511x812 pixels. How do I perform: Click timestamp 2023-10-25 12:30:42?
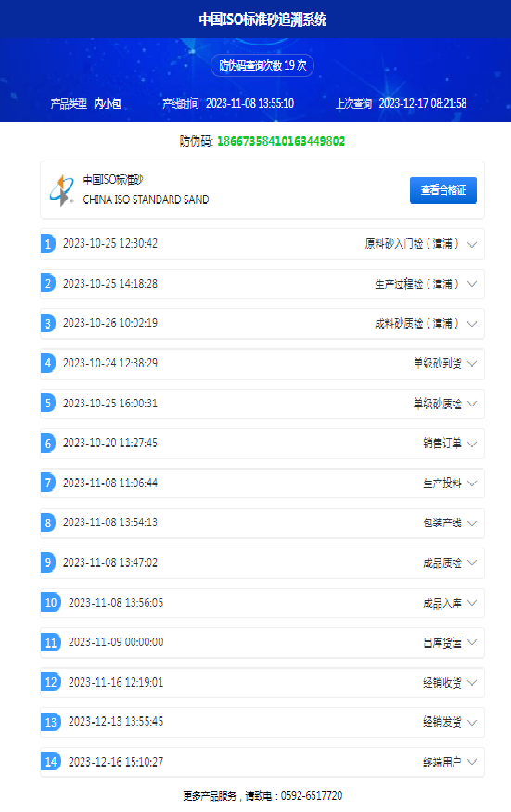click(110, 244)
